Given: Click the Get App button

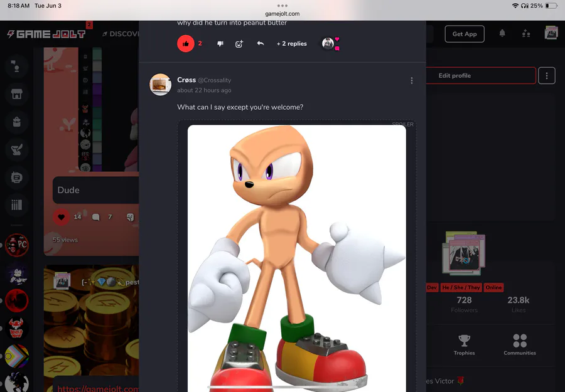Looking at the screenshot, I should pos(465,34).
